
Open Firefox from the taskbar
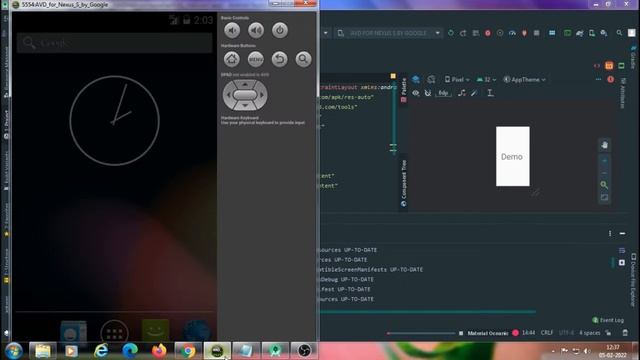(x=159, y=351)
